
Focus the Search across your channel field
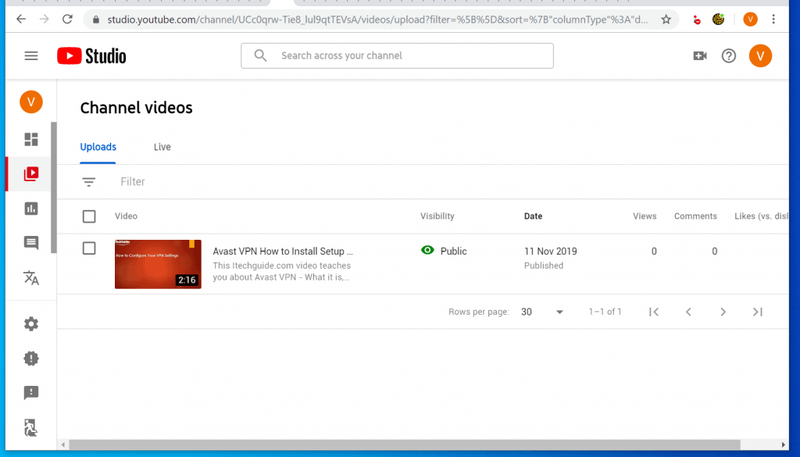[x=397, y=56]
